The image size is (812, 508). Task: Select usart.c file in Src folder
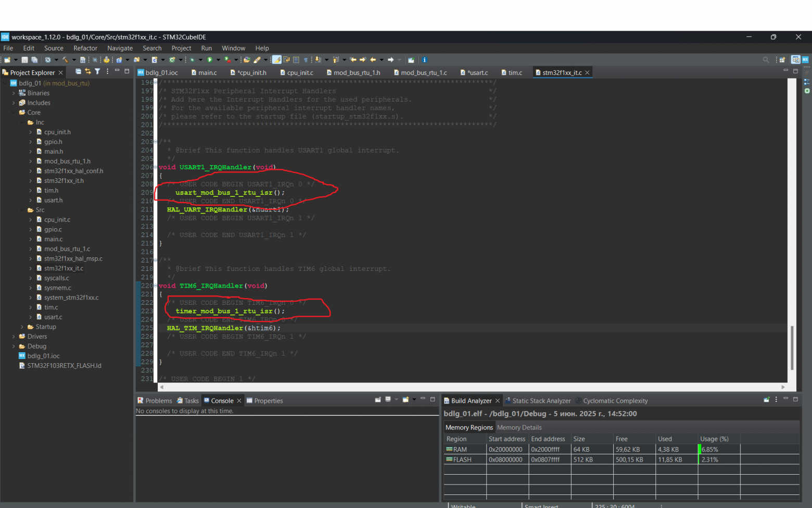[53, 317]
